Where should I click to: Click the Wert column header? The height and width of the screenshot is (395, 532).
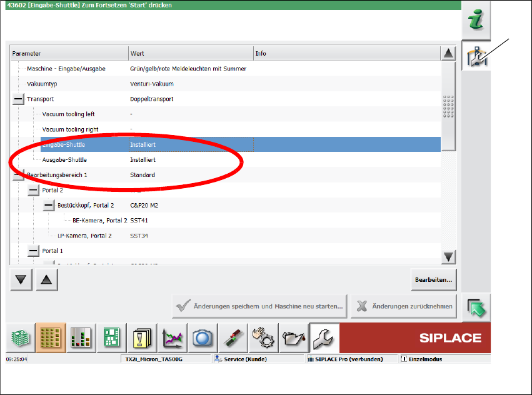tap(191, 53)
